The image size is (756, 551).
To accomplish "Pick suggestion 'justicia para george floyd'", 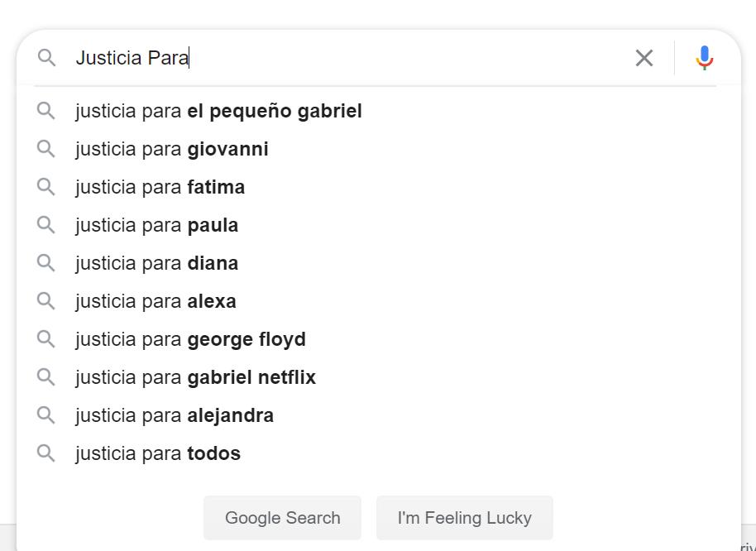I will coord(190,339).
